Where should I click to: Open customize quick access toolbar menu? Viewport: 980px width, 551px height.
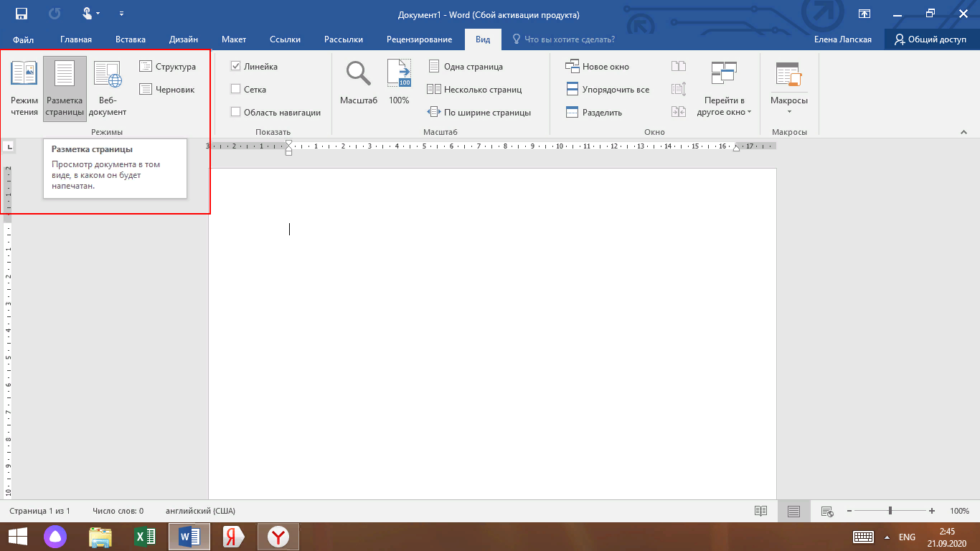[121, 14]
